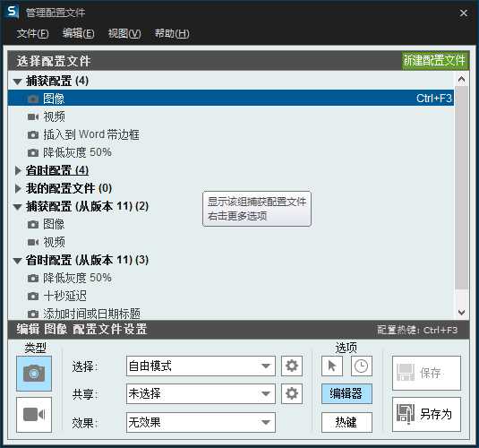The height and width of the screenshot is (448, 479).
Task: Open the 文件(F) menu
Action: pyautogui.click(x=32, y=33)
